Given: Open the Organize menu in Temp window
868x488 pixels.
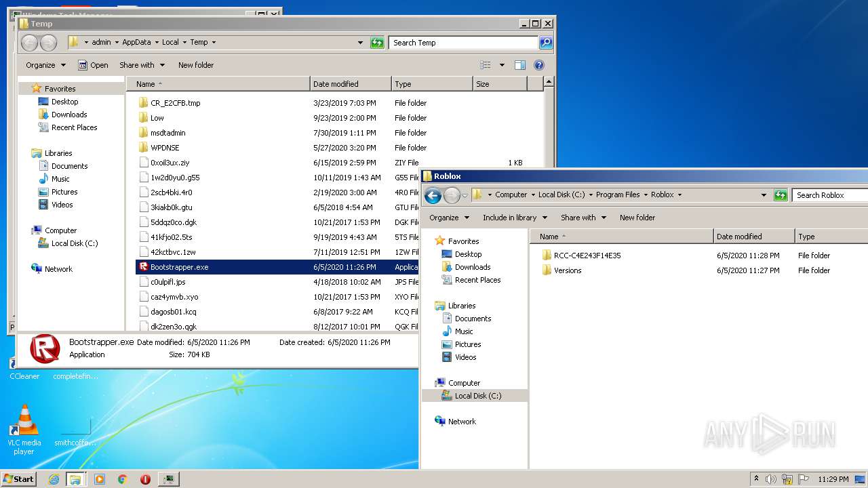Looking at the screenshot, I should click(x=45, y=65).
